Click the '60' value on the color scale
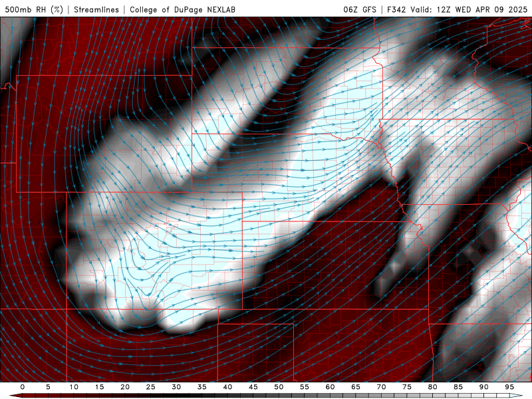 [330, 387]
